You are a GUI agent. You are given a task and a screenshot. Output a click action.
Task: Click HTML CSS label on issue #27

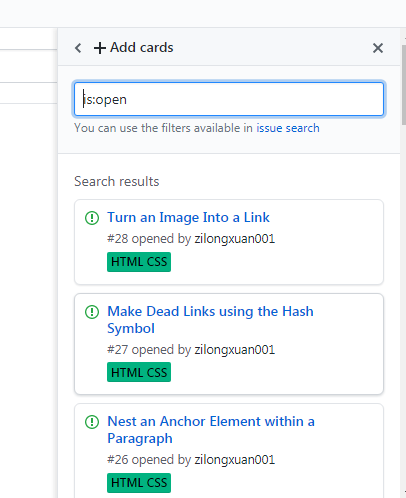[139, 372]
